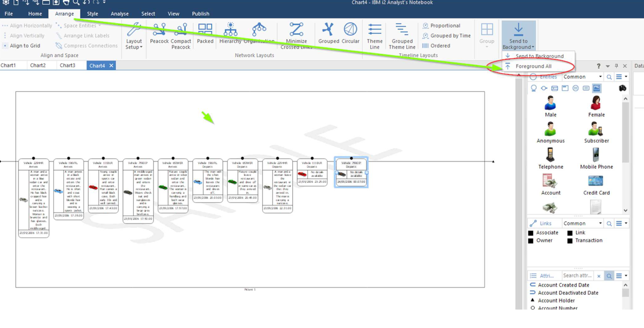Choose Foreground All from the menu
Screen dimensions: 644x328
[x=533, y=66]
